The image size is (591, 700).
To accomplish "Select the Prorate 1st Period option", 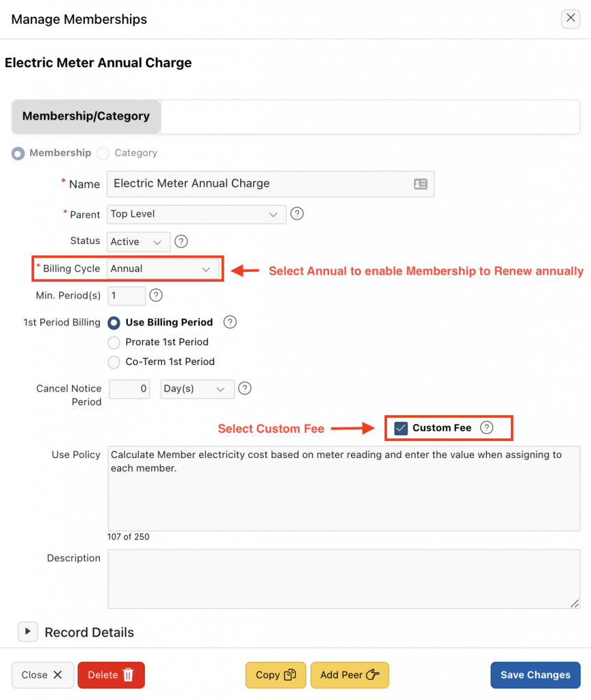I will click(114, 342).
